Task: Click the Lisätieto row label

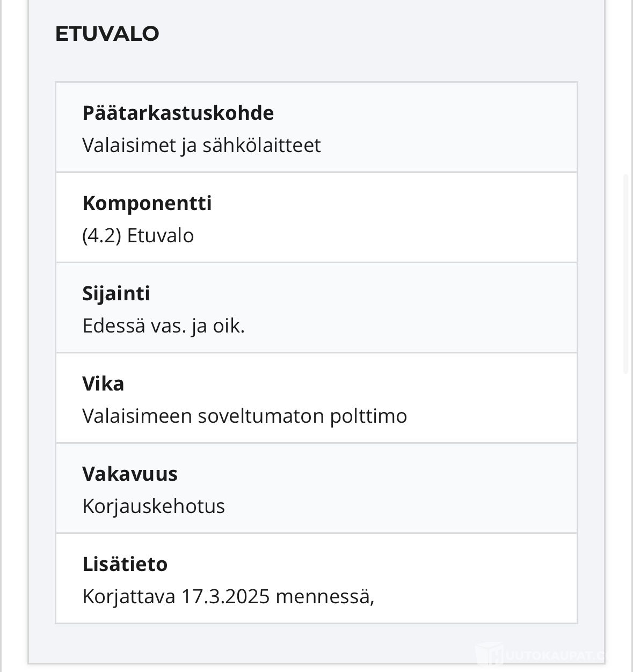Action: (x=125, y=564)
